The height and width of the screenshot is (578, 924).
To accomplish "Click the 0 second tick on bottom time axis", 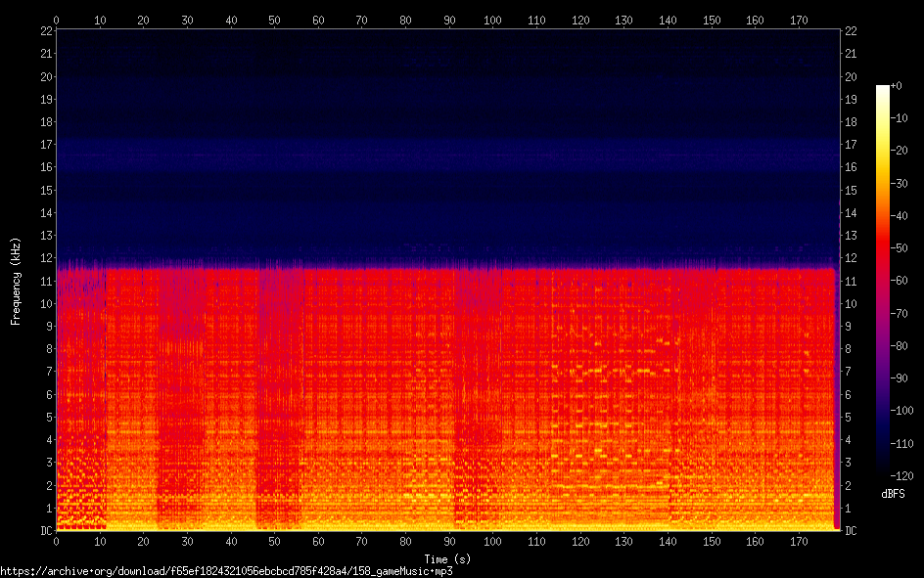I will tap(56, 541).
